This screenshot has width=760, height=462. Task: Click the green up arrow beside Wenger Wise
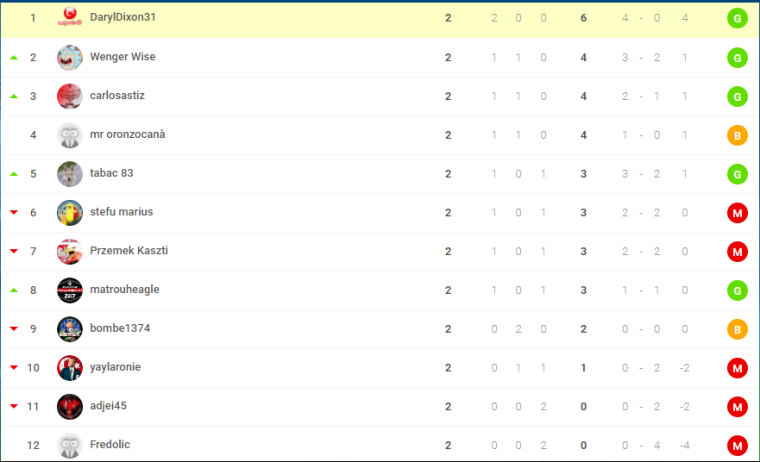tap(14, 58)
